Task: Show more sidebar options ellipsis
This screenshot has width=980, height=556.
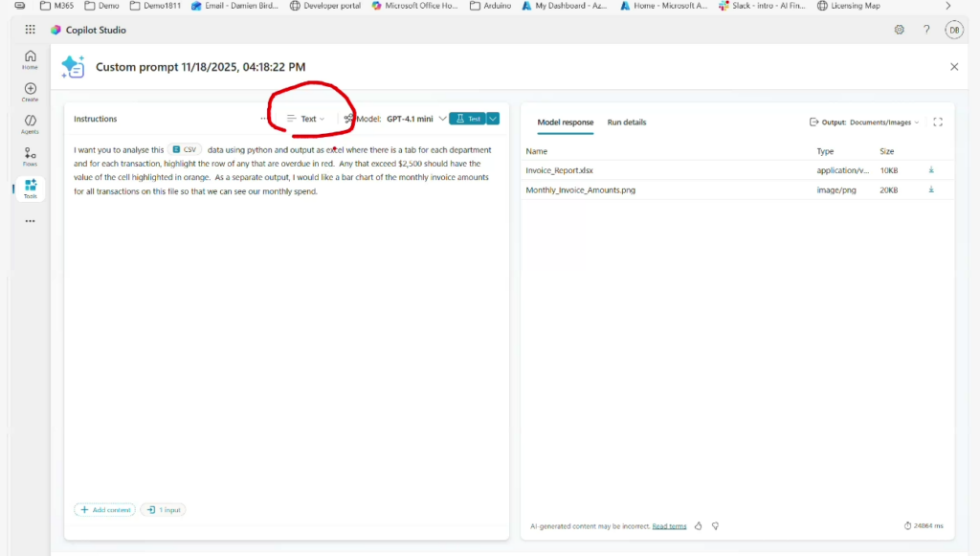Action: point(30,221)
